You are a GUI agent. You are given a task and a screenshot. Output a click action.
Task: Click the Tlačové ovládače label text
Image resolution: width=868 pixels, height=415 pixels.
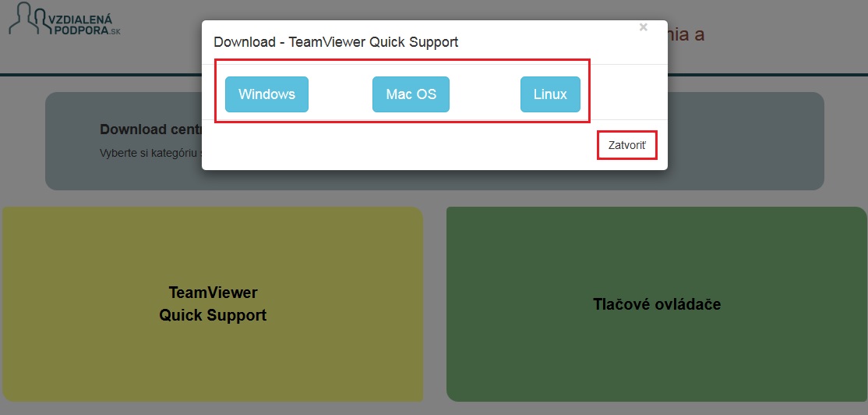[656, 304]
